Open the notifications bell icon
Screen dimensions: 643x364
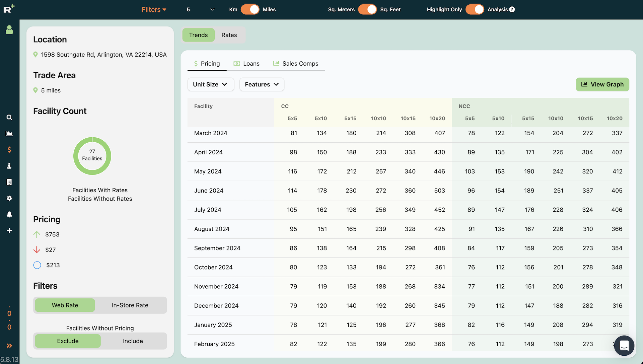9,214
